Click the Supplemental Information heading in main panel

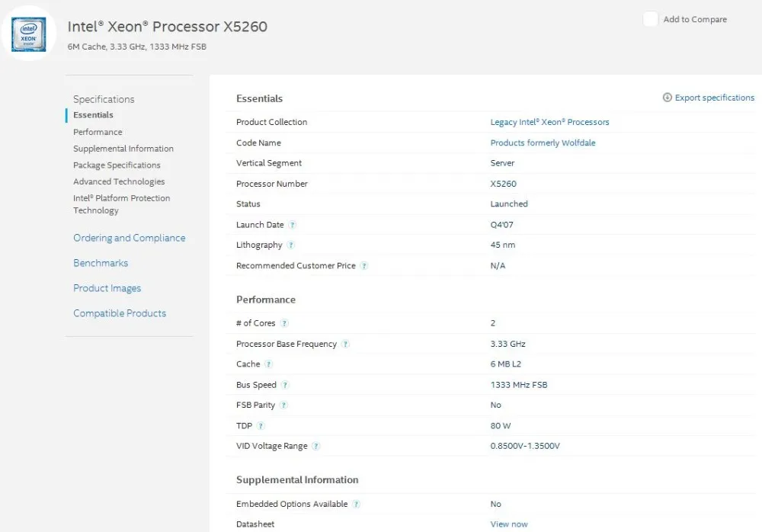297,480
